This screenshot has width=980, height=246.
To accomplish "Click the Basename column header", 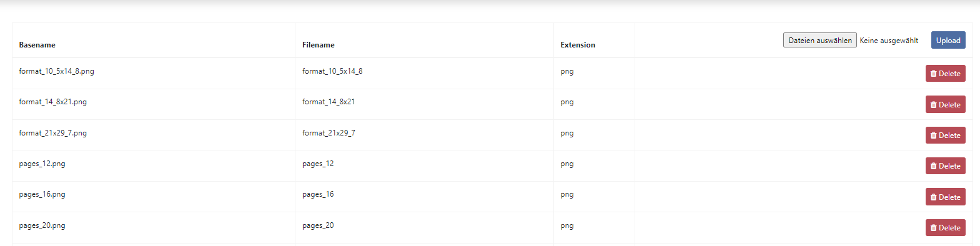I will (x=37, y=45).
